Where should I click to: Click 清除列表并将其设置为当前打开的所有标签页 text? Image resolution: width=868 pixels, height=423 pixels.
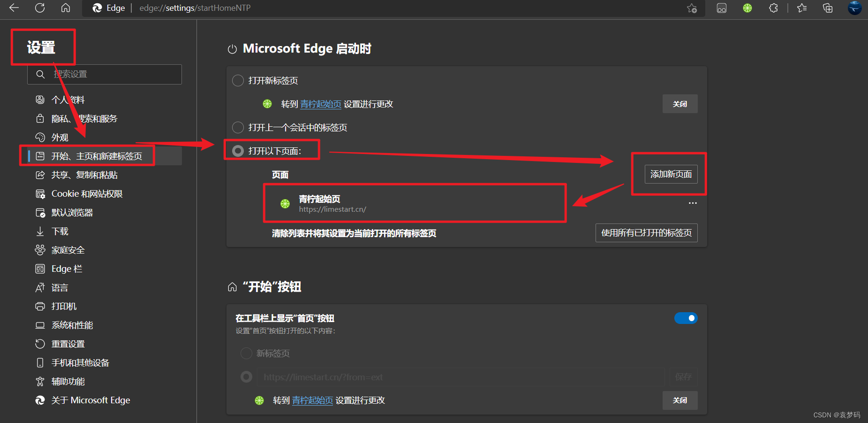point(354,233)
